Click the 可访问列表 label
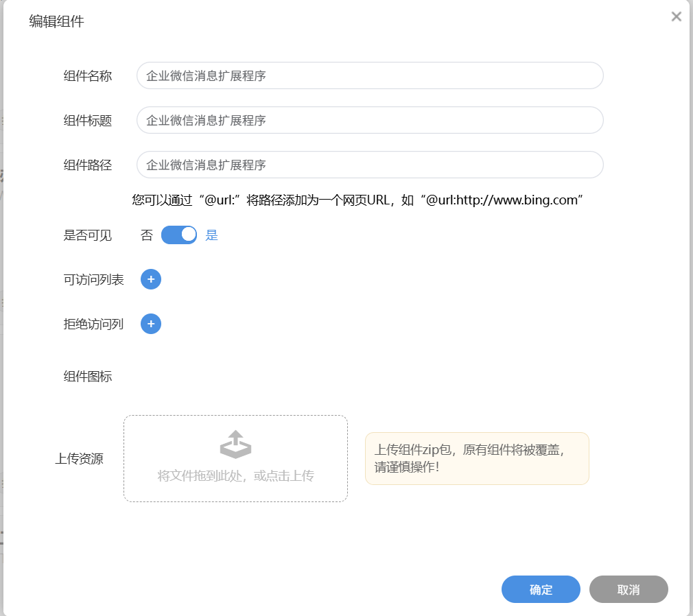The width and height of the screenshot is (693, 616). 94,280
